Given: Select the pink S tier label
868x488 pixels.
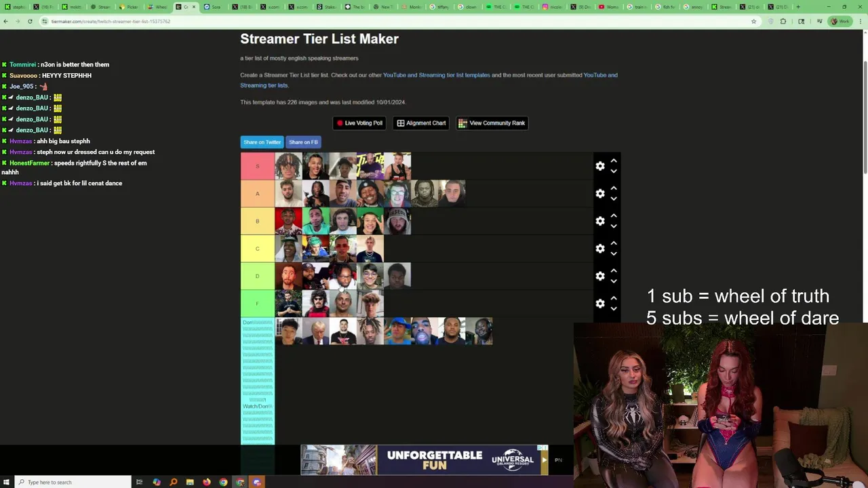Looking at the screenshot, I should [258, 166].
